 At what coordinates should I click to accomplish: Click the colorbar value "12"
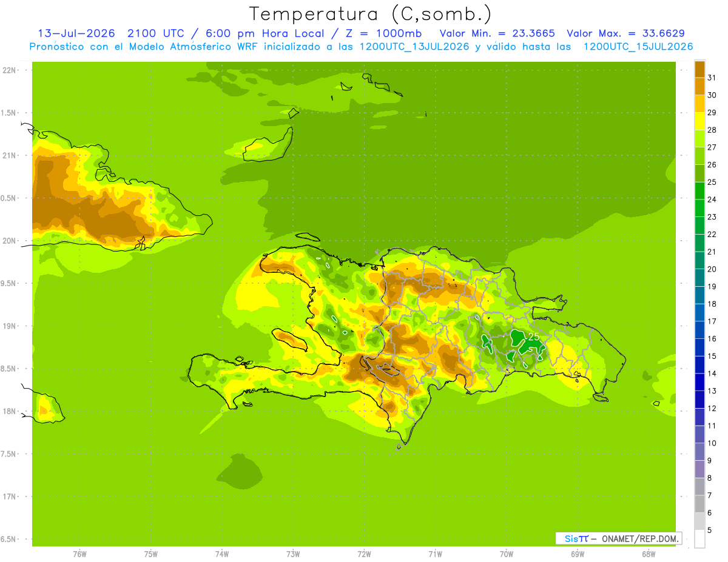[712, 409]
